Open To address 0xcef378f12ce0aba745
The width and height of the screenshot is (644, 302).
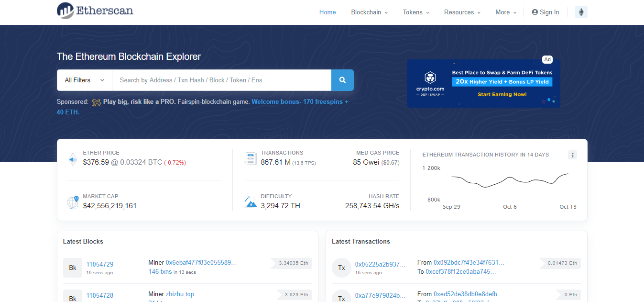click(461, 271)
